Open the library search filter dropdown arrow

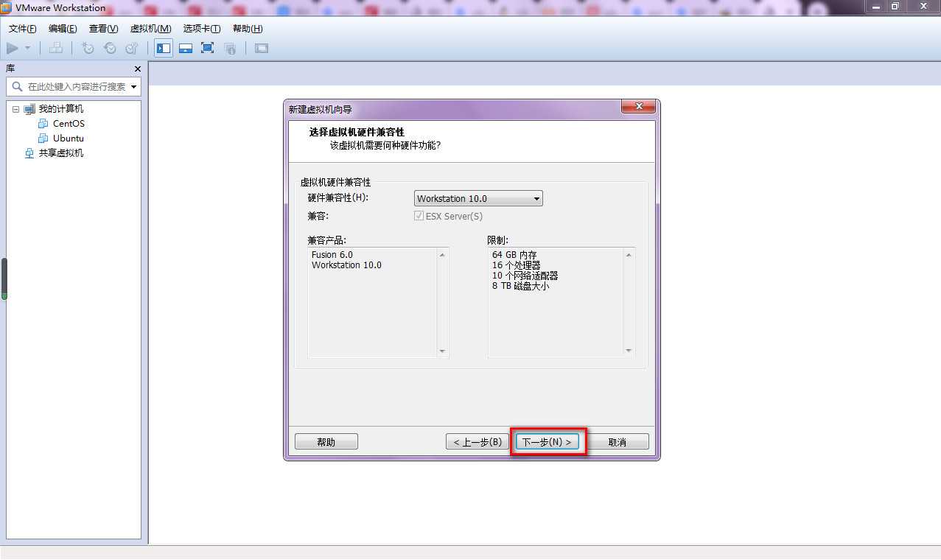tap(134, 87)
